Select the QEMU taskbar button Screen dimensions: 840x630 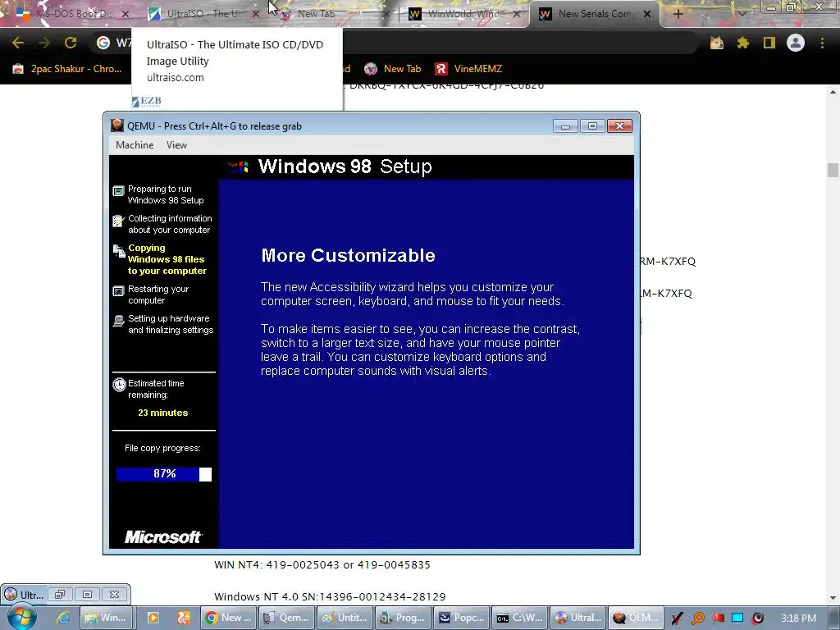(x=637, y=618)
